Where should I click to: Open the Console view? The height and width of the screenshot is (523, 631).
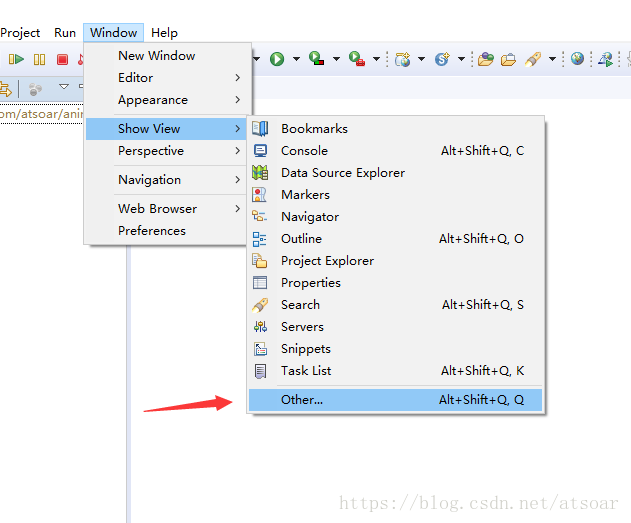304,151
